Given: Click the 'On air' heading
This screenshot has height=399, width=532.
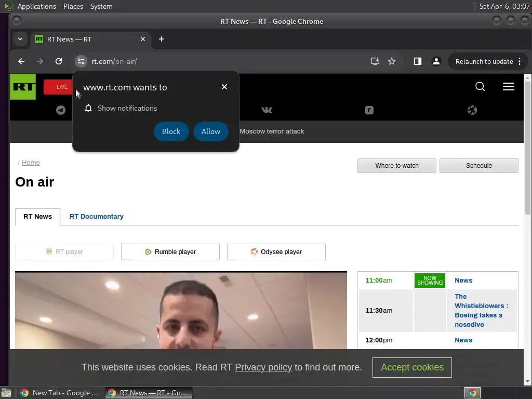Looking at the screenshot, I should coord(35,182).
